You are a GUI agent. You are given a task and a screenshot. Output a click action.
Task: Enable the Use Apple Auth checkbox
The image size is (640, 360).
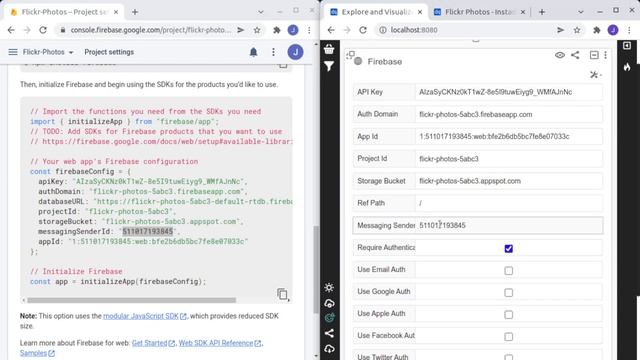(x=509, y=315)
